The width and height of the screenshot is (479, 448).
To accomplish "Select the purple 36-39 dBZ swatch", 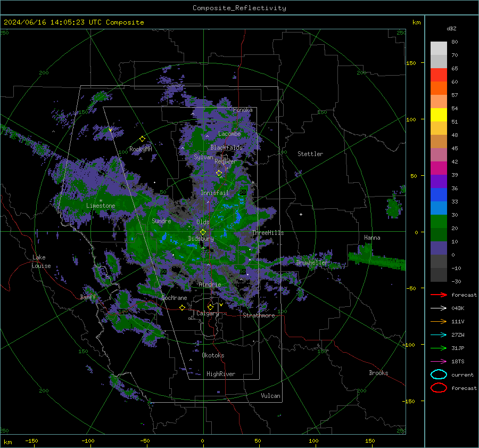I will [x=439, y=182].
